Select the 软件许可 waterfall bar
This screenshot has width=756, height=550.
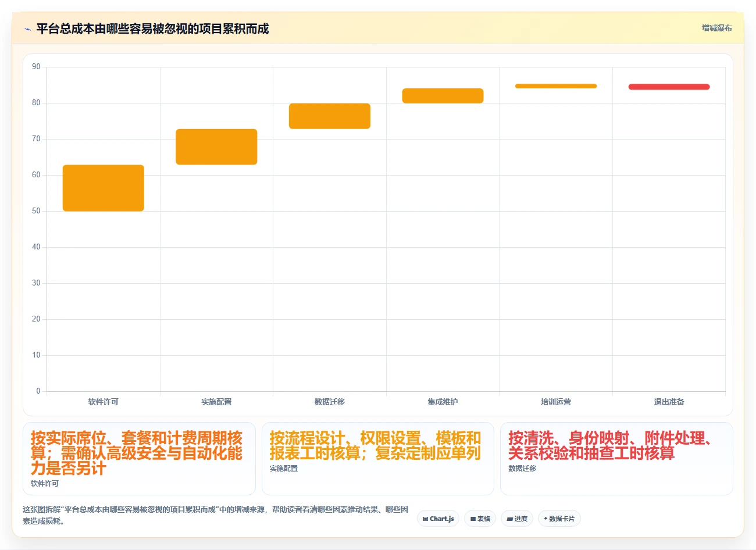pyautogui.click(x=104, y=188)
